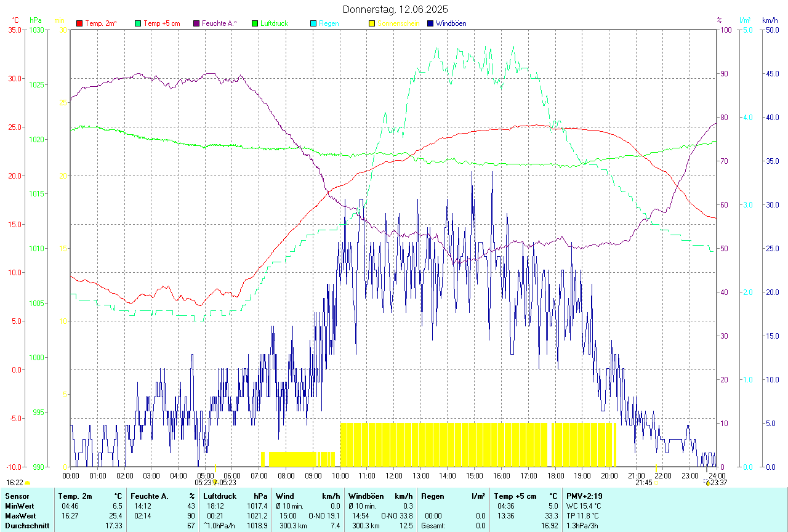Click the bright green Luftdruck legend square
The image size is (788, 532).
pos(255,23)
